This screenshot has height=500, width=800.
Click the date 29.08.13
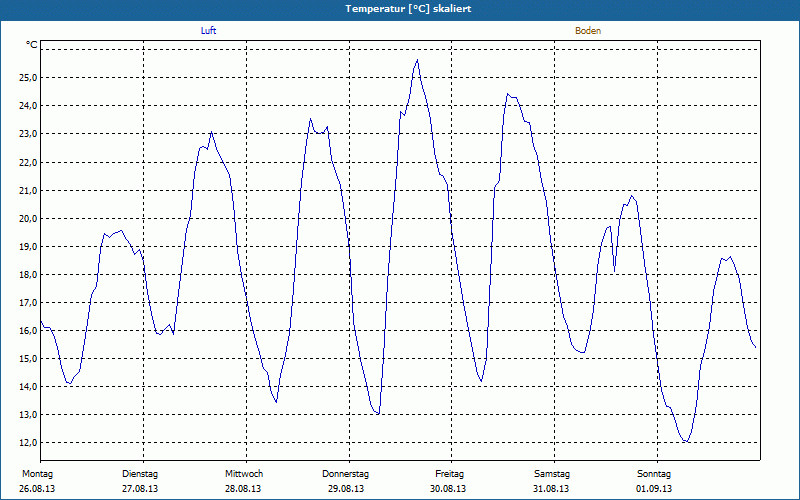coord(346,489)
